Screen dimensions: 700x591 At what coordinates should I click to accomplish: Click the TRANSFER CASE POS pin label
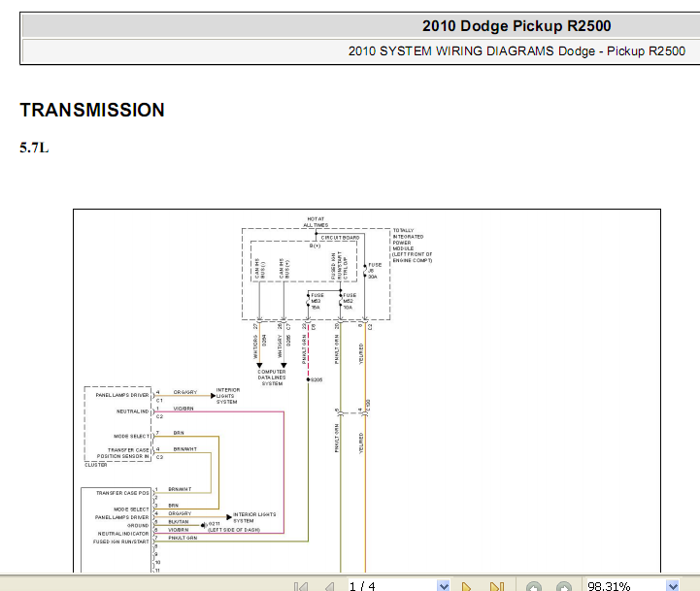tap(122, 493)
